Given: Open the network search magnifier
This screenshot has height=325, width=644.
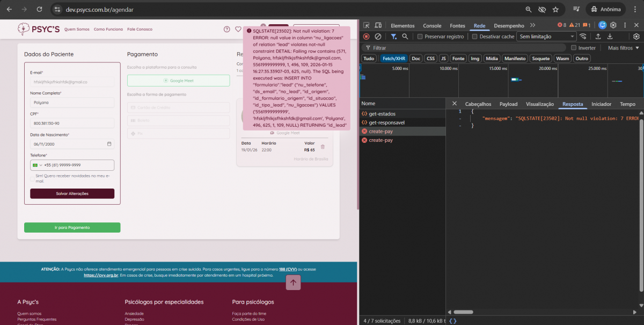Looking at the screenshot, I should [x=405, y=37].
